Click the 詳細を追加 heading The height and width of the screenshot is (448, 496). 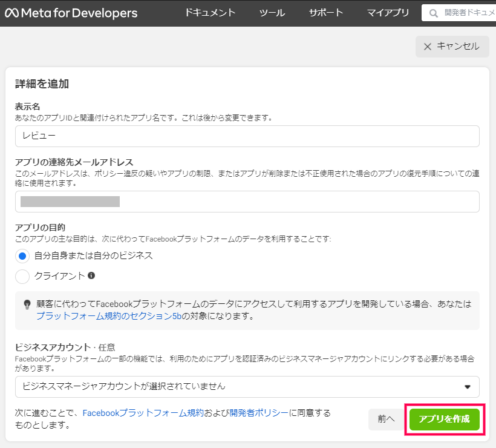click(42, 84)
